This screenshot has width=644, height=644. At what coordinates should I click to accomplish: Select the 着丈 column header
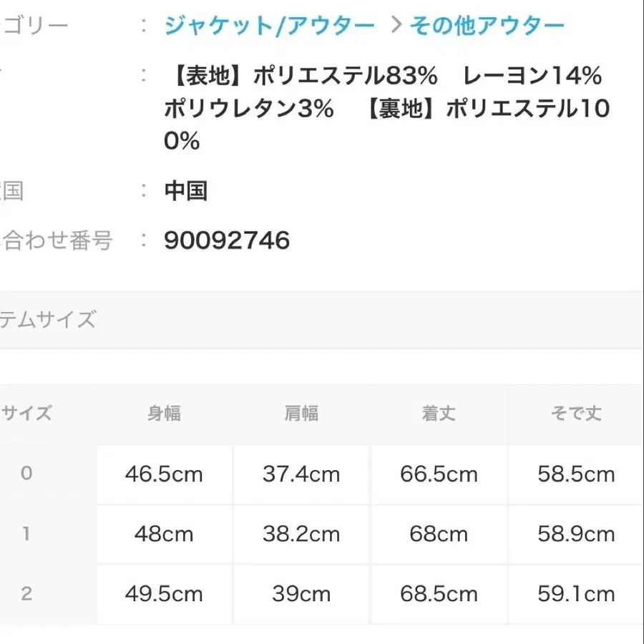(x=438, y=414)
